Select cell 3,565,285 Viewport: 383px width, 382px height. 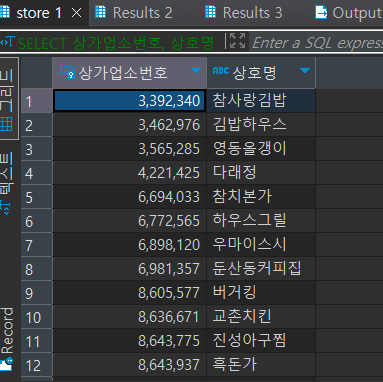click(x=129, y=149)
